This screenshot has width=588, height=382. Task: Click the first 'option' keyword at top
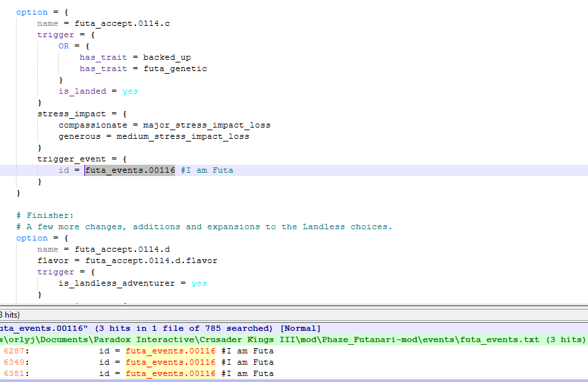coord(32,13)
